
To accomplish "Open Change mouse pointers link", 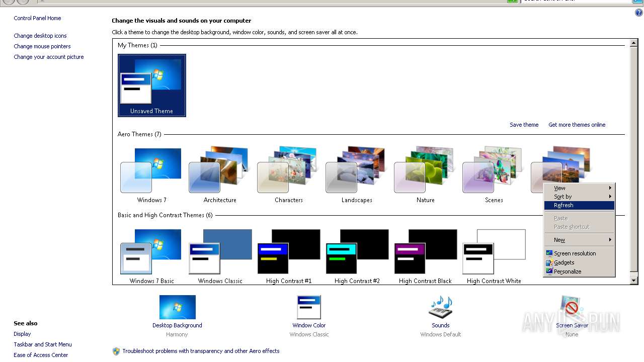I will coord(42,46).
